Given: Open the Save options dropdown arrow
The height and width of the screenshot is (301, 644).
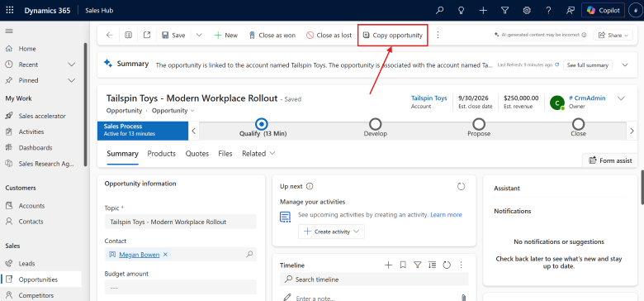Looking at the screenshot, I should pos(199,35).
